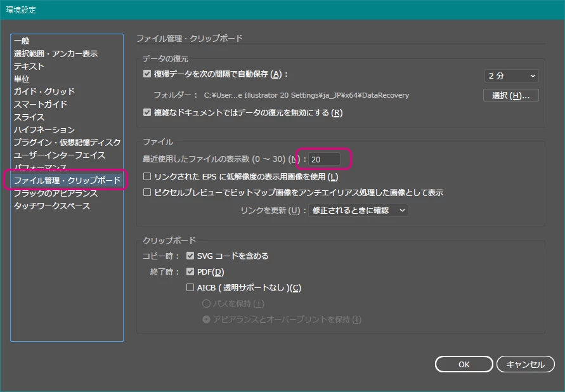Select ユーザーインターフェイス category
565x392 pixels.
(x=60, y=155)
